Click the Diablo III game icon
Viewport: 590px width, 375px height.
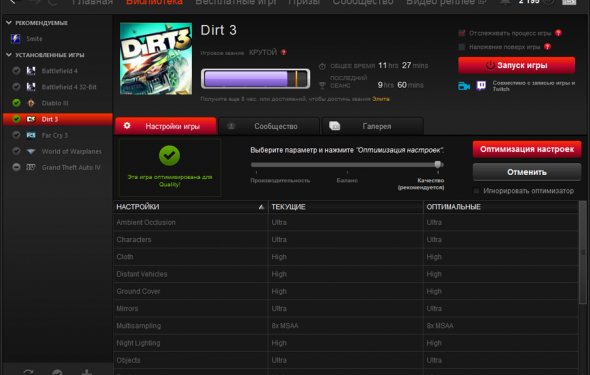click(31, 103)
